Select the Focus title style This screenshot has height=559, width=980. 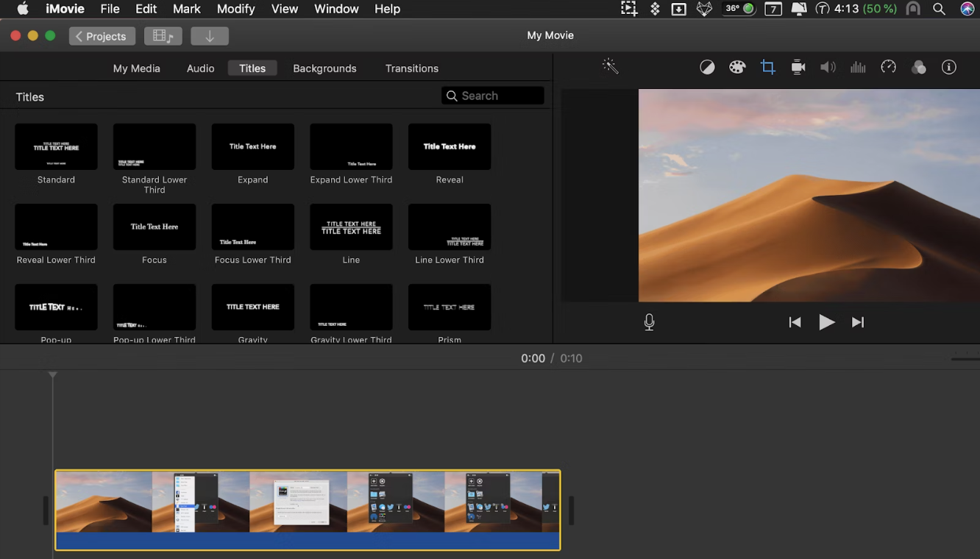pos(154,227)
